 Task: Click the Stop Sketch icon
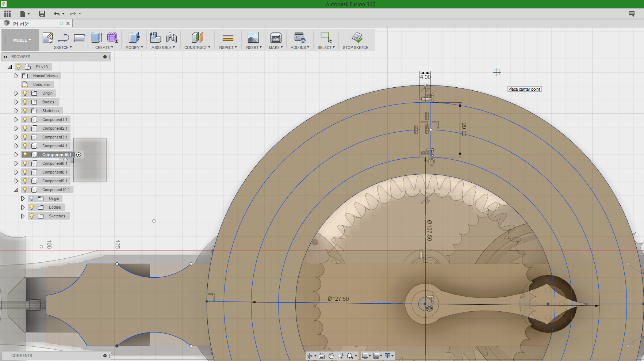(x=357, y=38)
